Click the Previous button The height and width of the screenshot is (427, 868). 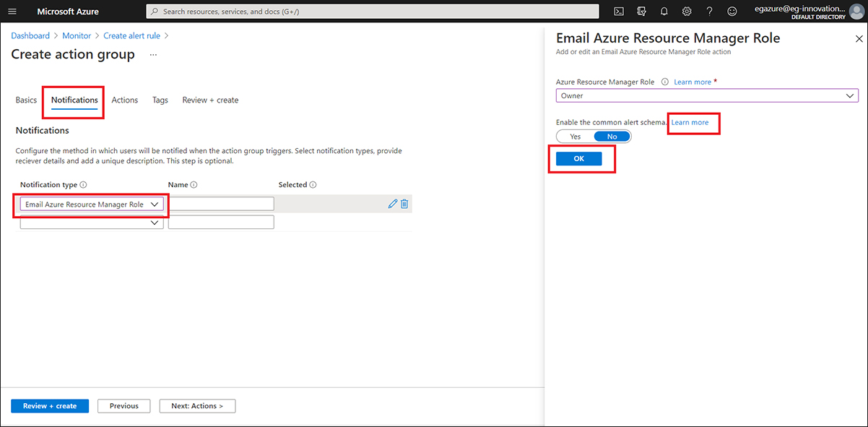point(124,406)
